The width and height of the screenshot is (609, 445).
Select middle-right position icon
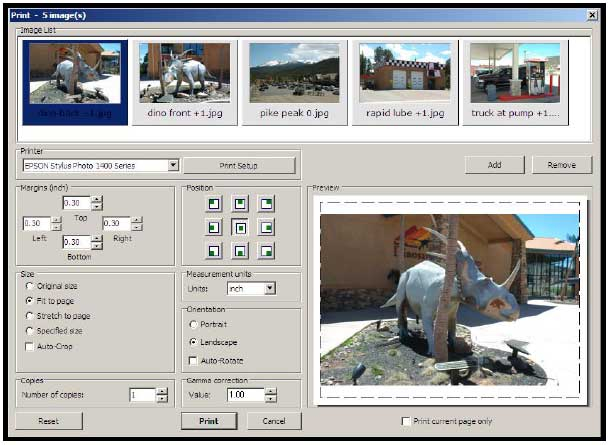tap(266, 228)
